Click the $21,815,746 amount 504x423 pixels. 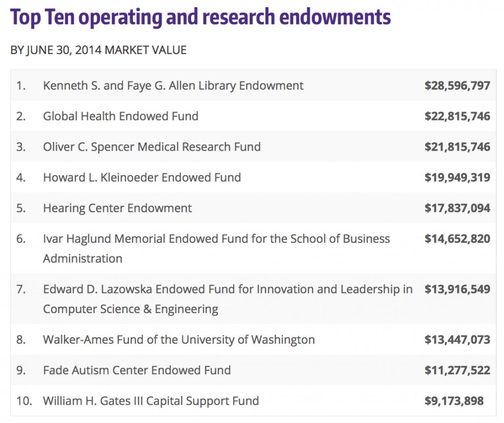click(x=457, y=147)
